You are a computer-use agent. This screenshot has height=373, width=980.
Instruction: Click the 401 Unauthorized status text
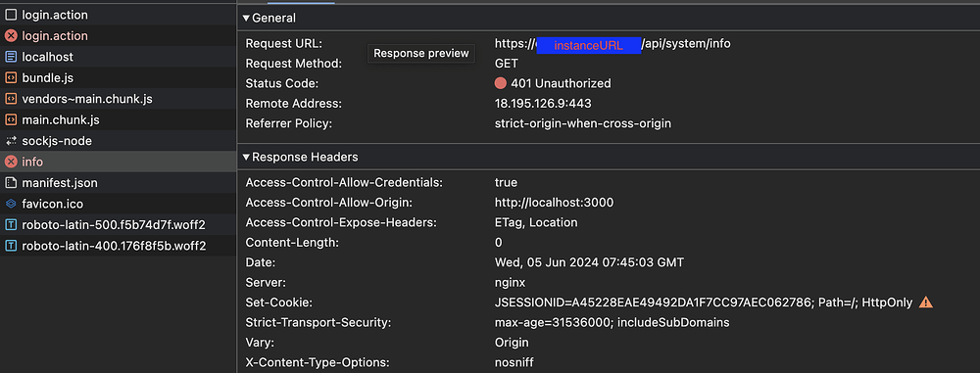(x=561, y=83)
